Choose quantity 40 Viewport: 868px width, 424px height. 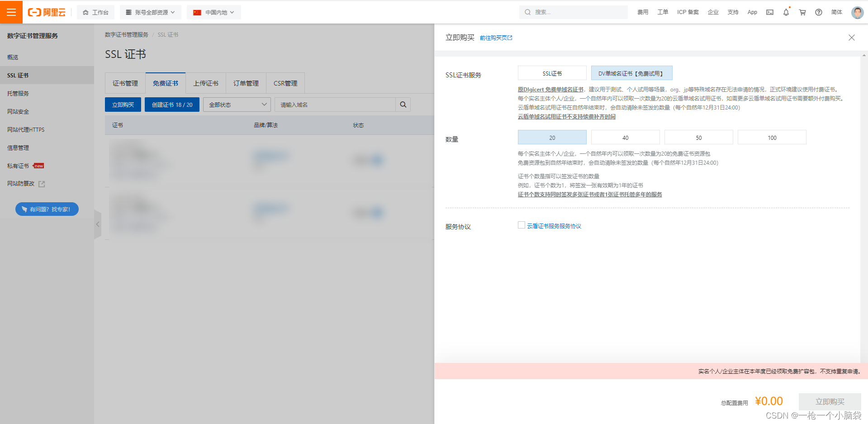(x=626, y=138)
